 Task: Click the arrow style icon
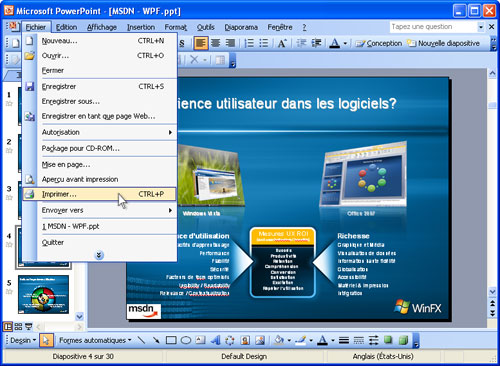pos(373,340)
